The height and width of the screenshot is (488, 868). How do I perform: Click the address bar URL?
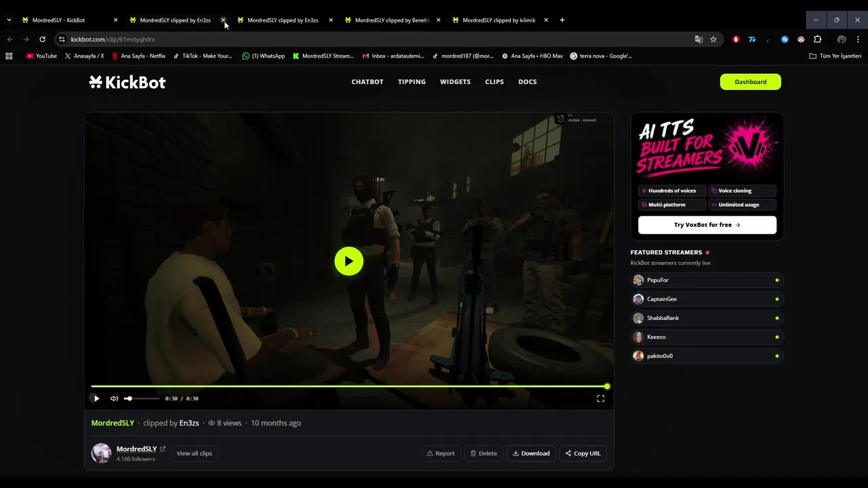click(x=113, y=39)
